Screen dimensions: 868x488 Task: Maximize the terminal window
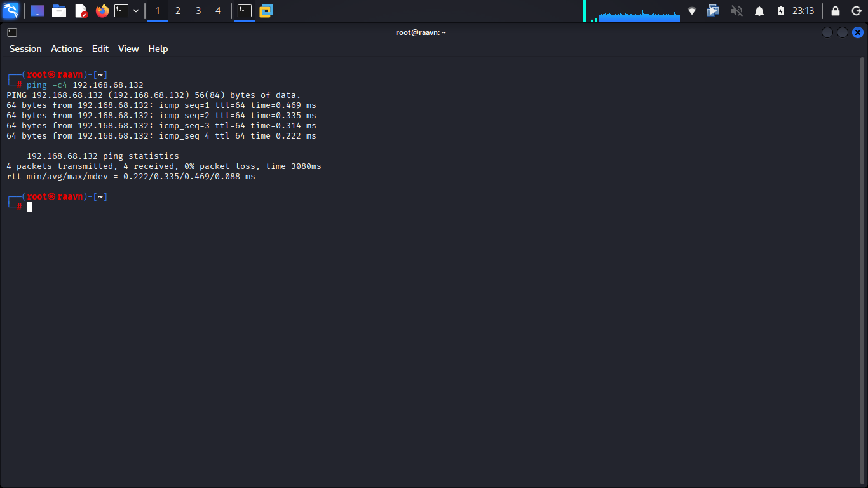(x=843, y=32)
